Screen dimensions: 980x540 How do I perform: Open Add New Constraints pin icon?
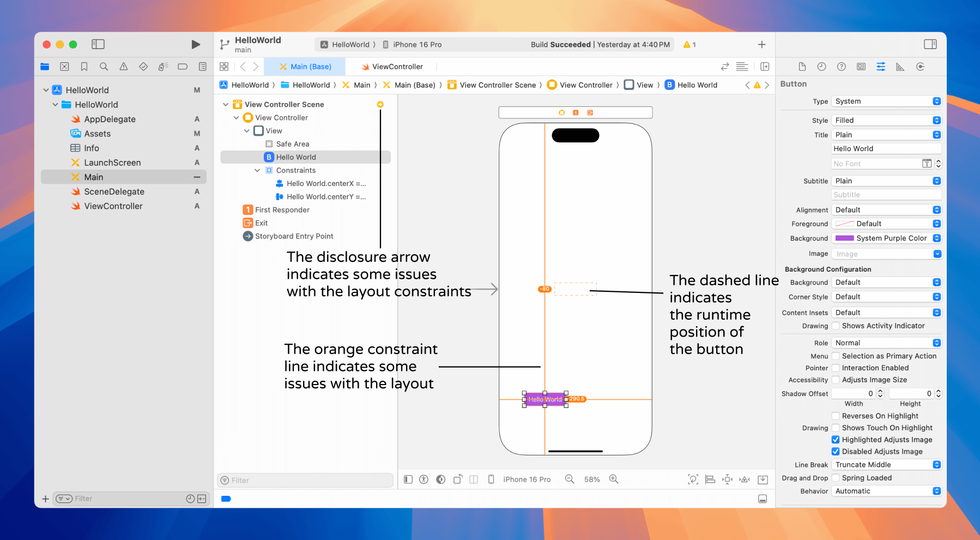[x=727, y=479]
